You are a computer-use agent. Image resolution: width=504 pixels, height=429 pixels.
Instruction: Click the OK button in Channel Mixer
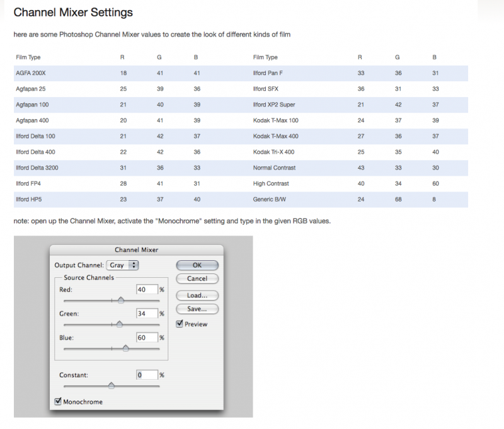(197, 265)
